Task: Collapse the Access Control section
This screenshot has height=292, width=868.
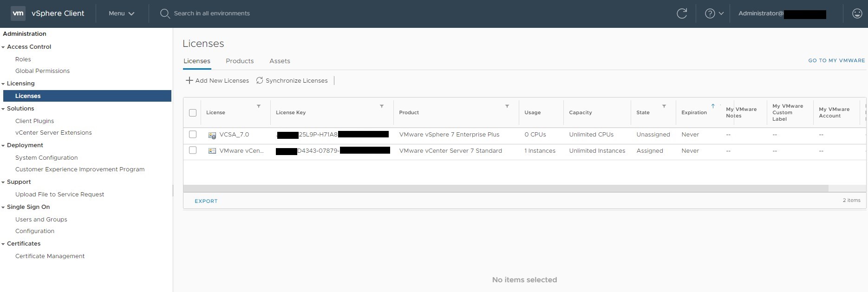Action: pyautogui.click(x=3, y=47)
